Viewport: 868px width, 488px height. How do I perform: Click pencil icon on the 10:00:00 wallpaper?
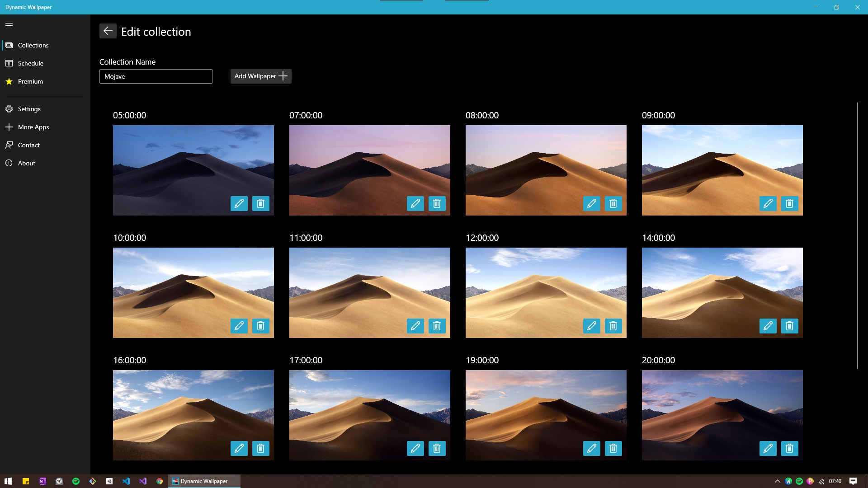coord(239,326)
